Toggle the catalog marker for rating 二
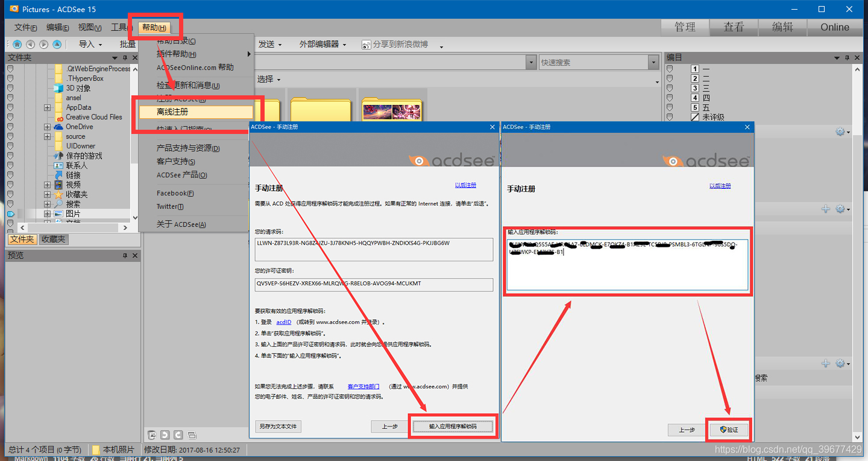 (x=670, y=79)
